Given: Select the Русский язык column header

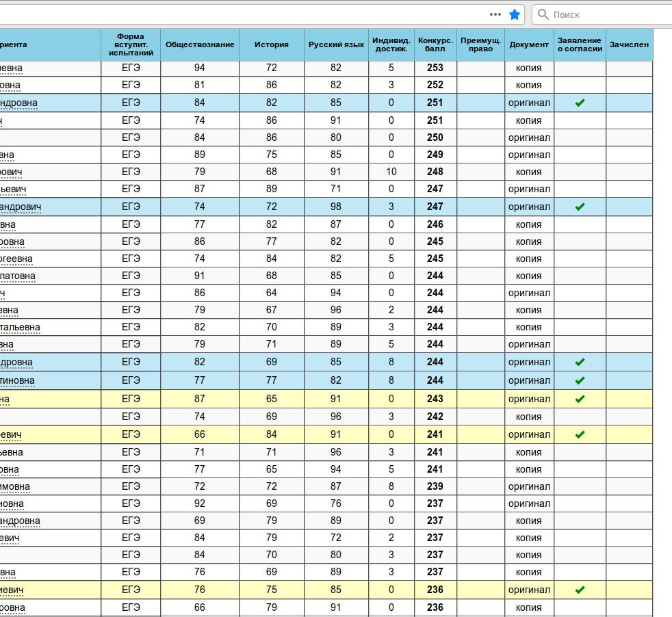Looking at the screenshot, I should coord(336,44).
